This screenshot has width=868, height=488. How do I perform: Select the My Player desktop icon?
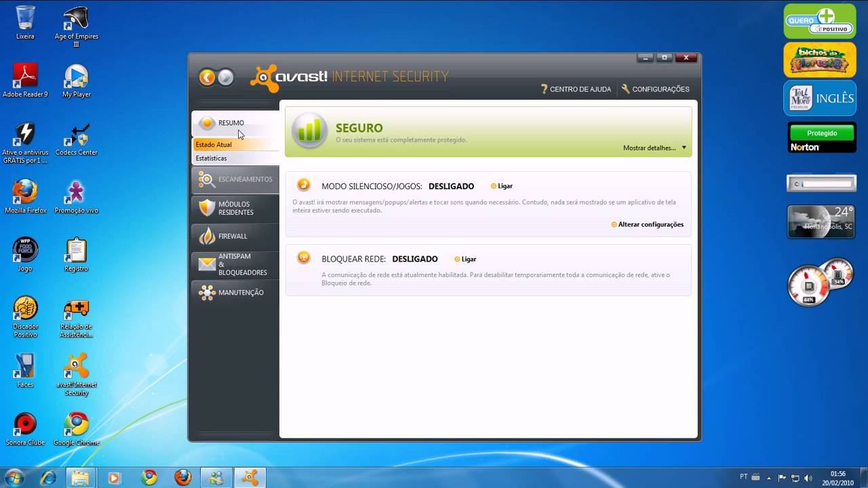click(x=76, y=80)
